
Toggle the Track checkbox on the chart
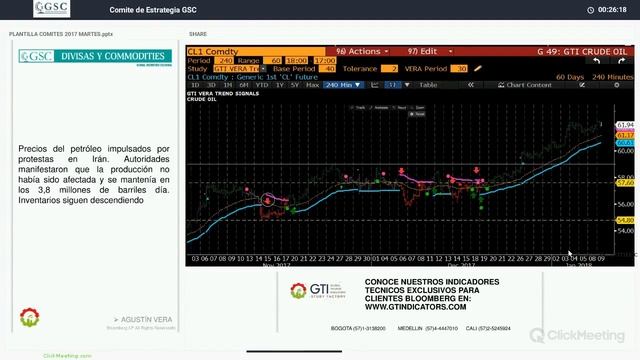358,108
